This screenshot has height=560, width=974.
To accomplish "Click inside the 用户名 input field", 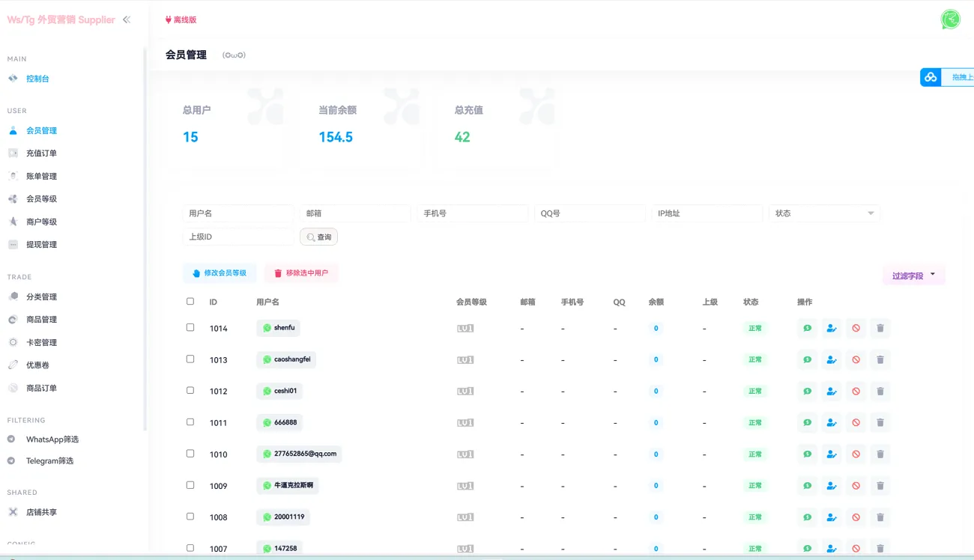I will pos(238,213).
